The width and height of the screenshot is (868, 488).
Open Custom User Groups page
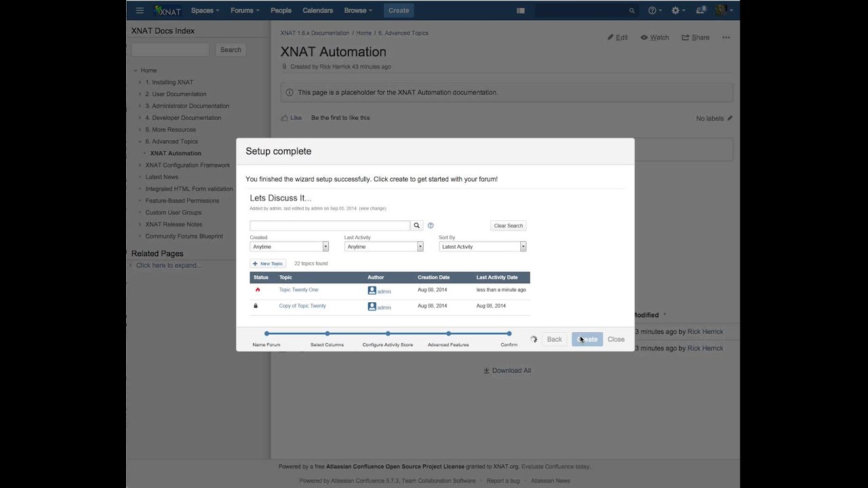174,213
